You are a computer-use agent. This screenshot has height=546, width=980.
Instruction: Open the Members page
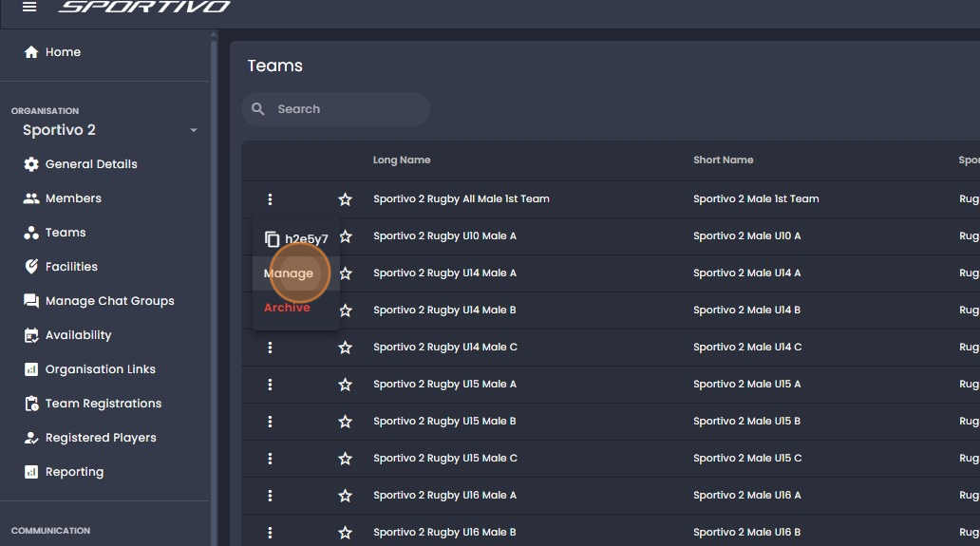(73, 198)
